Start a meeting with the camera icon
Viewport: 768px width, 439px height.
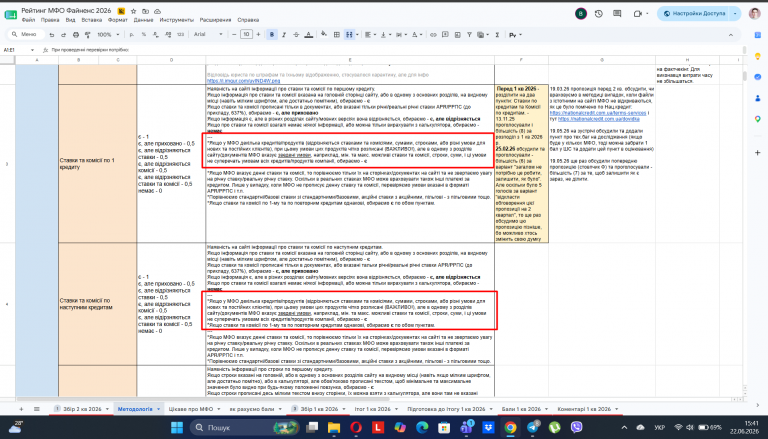(637, 14)
